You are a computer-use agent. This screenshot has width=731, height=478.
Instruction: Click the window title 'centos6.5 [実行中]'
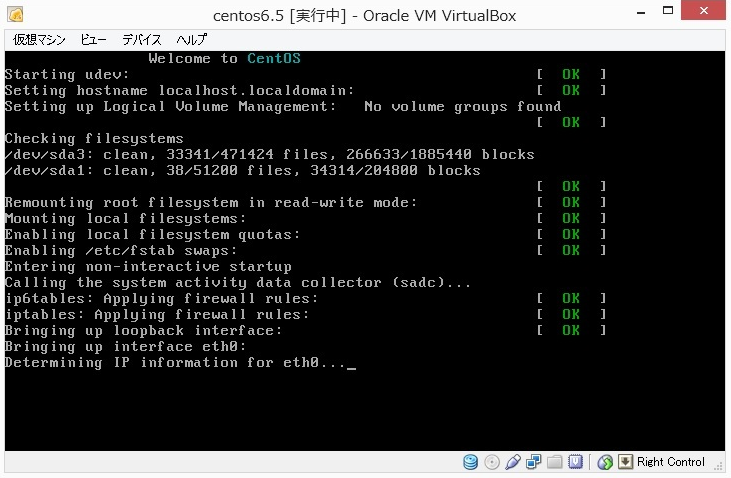click(x=279, y=16)
